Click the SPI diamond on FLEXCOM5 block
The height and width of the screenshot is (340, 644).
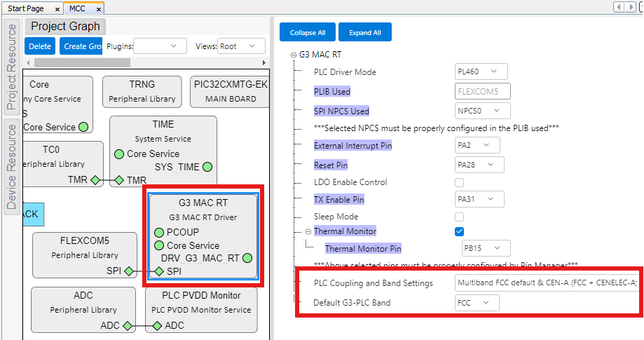click(x=129, y=271)
